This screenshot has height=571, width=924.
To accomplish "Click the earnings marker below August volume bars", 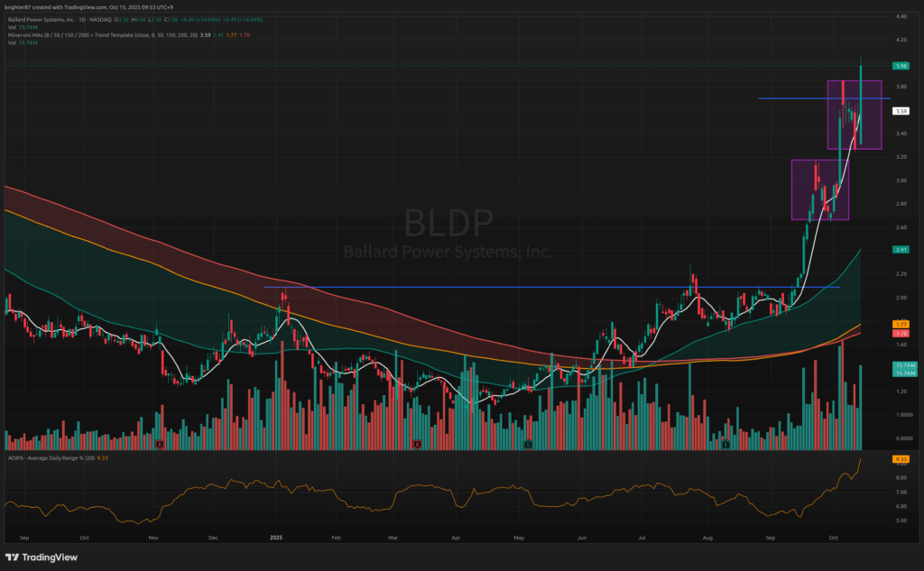I will coord(725,444).
